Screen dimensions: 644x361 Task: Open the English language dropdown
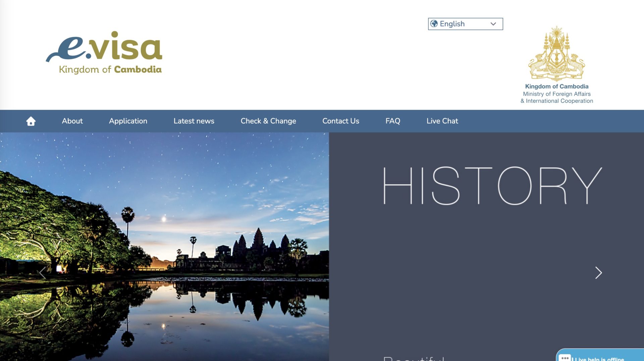[465, 24]
